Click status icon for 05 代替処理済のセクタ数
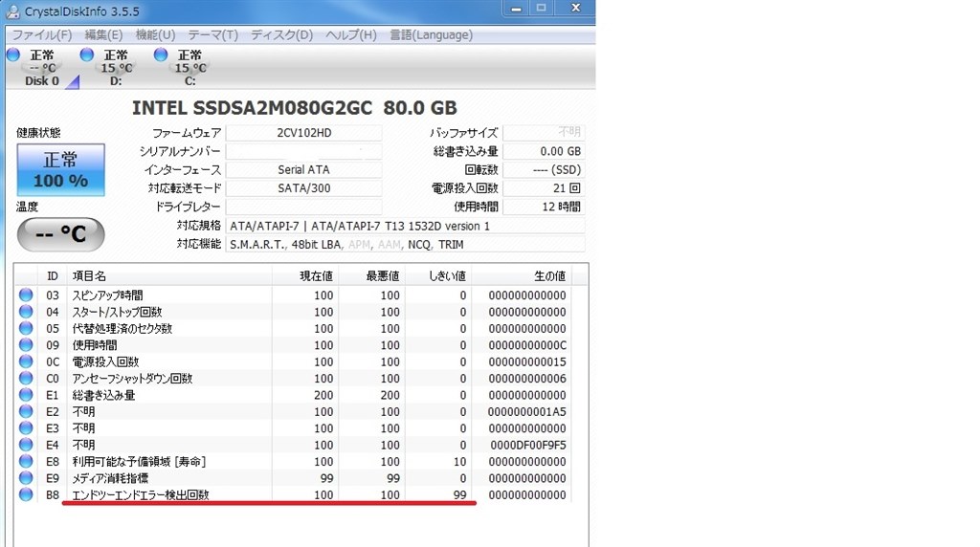Viewport: 980px width, 547px height. click(x=26, y=328)
